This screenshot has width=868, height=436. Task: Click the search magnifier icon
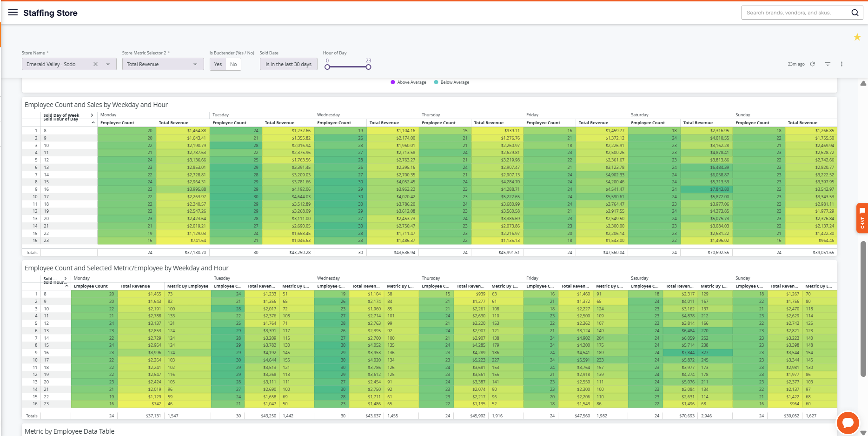click(x=855, y=13)
